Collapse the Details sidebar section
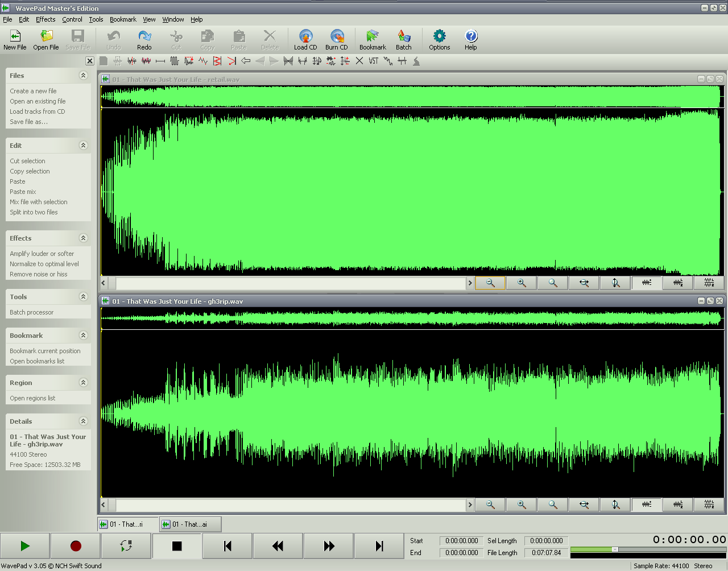This screenshot has height=571, width=728. [84, 421]
